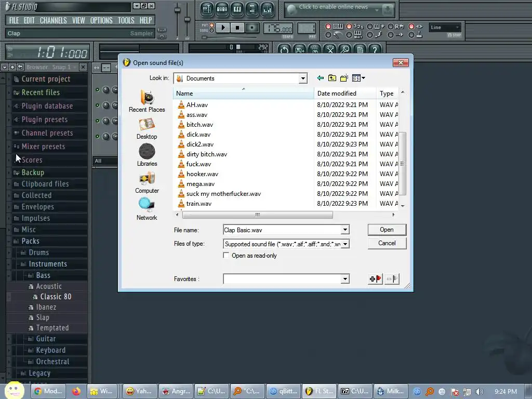Image resolution: width=532 pixels, height=399 pixels.
Task: Open Recent Places in dialog sidebar
Action: [147, 101]
